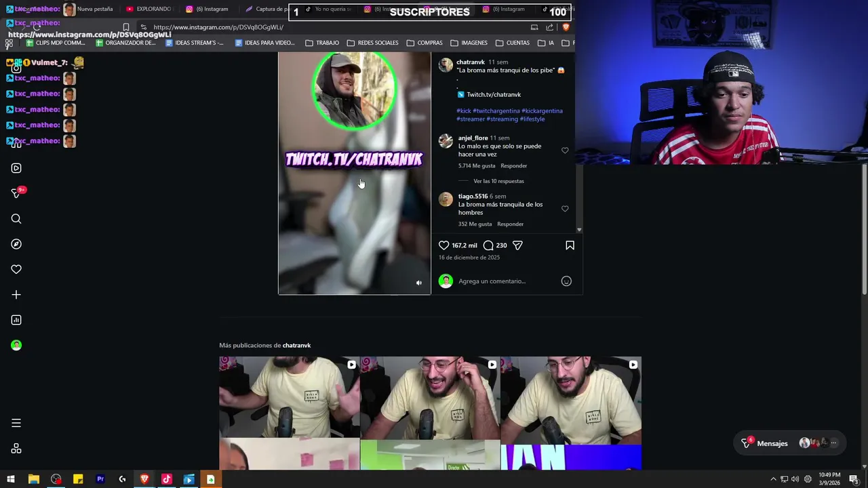The width and height of the screenshot is (868, 488).
Task: Open chatranvk profile from caption
Action: click(470, 62)
